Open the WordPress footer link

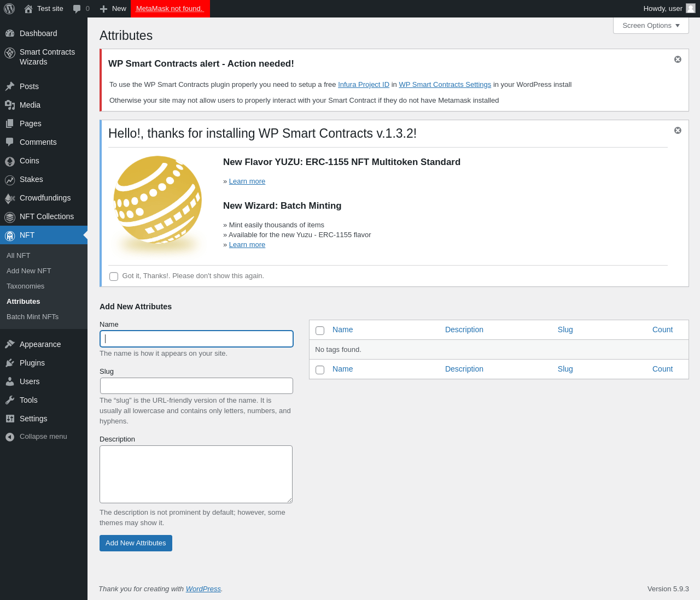[x=203, y=589]
